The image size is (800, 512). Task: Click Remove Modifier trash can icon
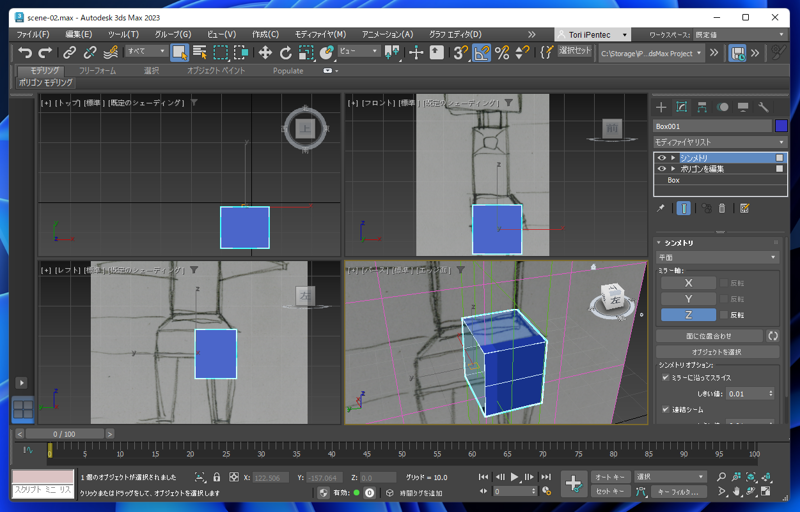pyautogui.click(x=721, y=208)
